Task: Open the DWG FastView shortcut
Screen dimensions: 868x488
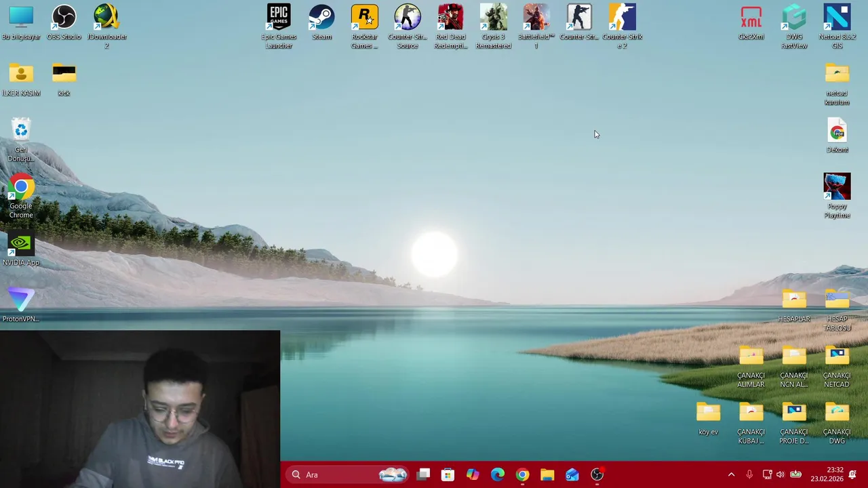Action: click(x=793, y=27)
